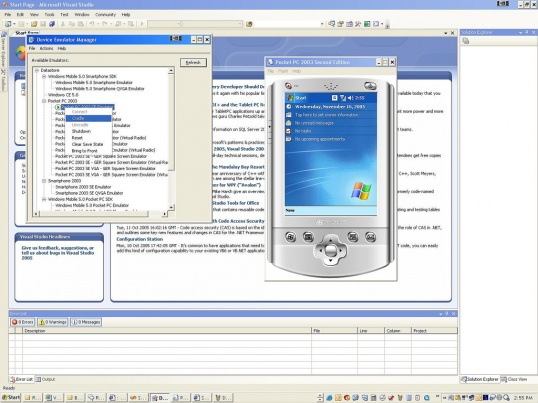Click the speaker volume icon on emulator screen

(x=350, y=98)
